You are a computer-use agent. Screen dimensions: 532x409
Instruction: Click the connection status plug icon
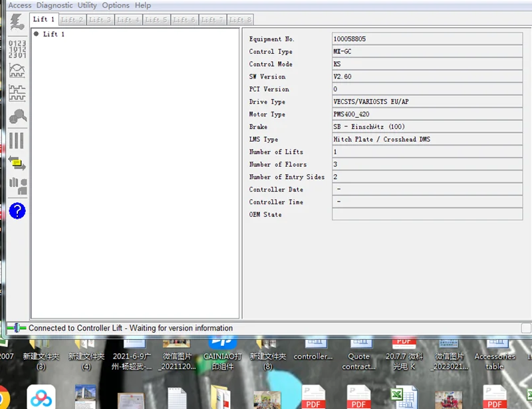[17, 328]
